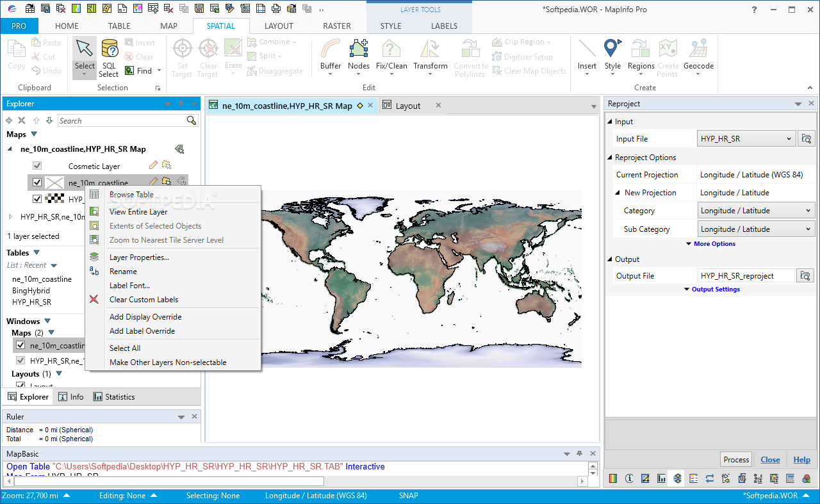Screen dimensions: 820x504
Task: Open the Buffer tool
Action: click(x=331, y=50)
